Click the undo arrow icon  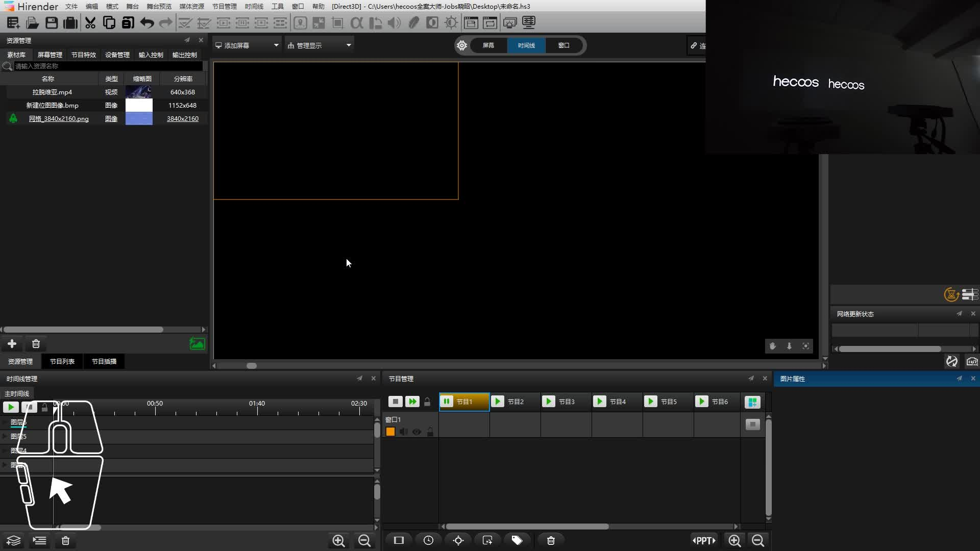(147, 22)
